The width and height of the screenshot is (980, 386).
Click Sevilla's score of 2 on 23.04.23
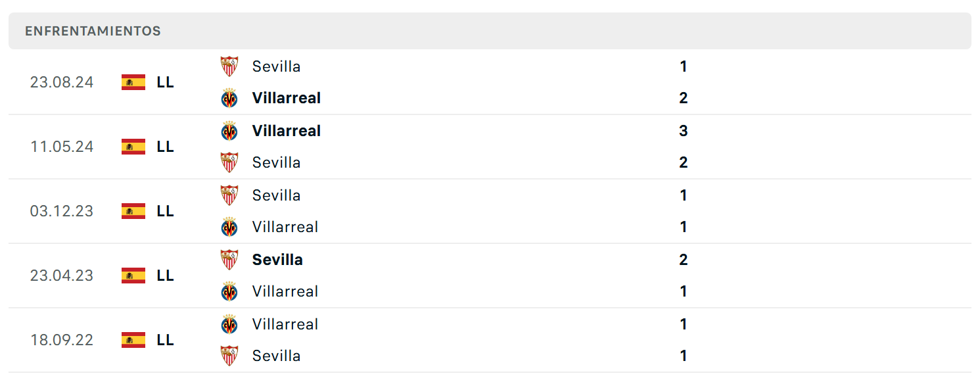(x=684, y=260)
